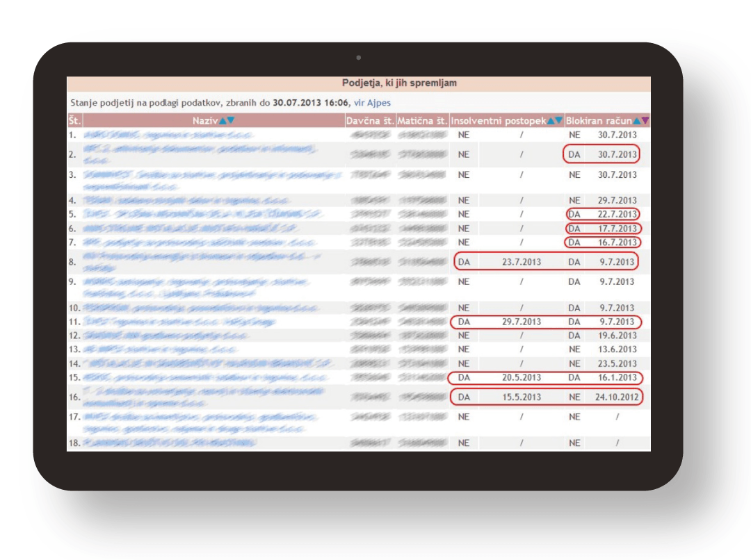Click the 'Davčna št.' column header
Image resolution: width=751 pixels, height=560 pixels.
(x=370, y=121)
